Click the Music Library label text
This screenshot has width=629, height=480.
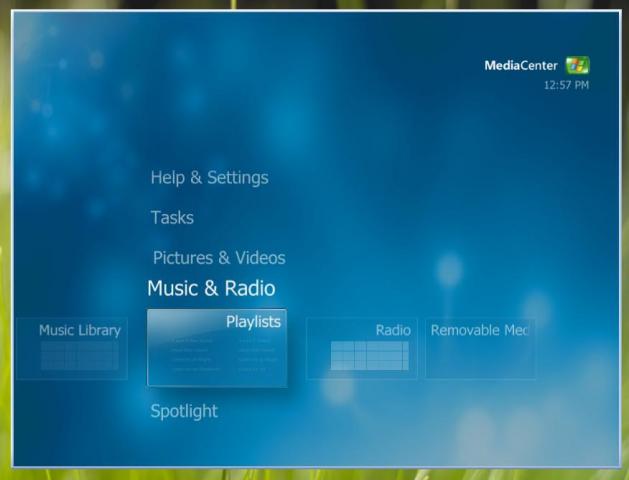pyautogui.click(x=79, y=330)
